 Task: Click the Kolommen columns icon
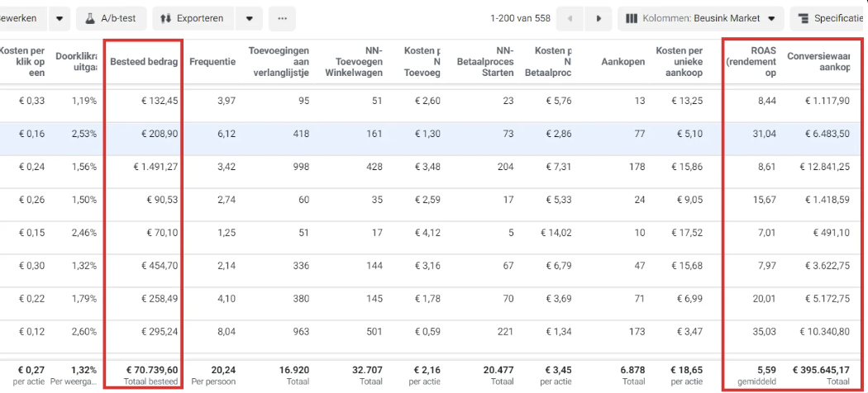coord(632,18)
